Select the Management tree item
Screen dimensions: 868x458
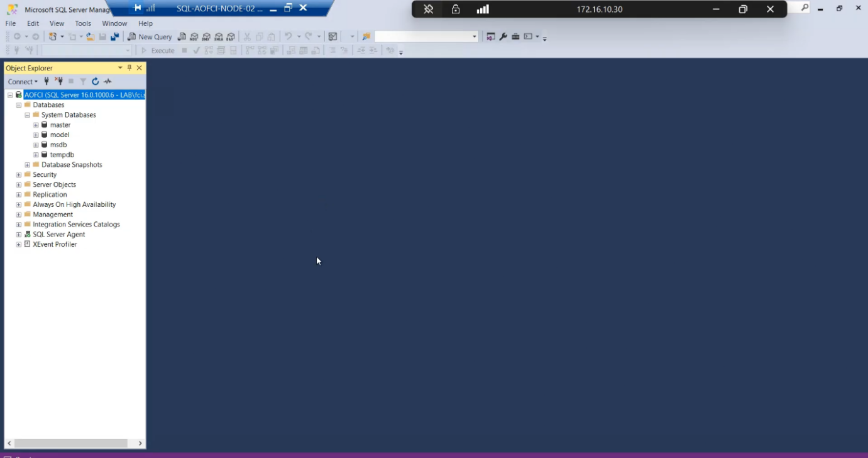point(53,215)
